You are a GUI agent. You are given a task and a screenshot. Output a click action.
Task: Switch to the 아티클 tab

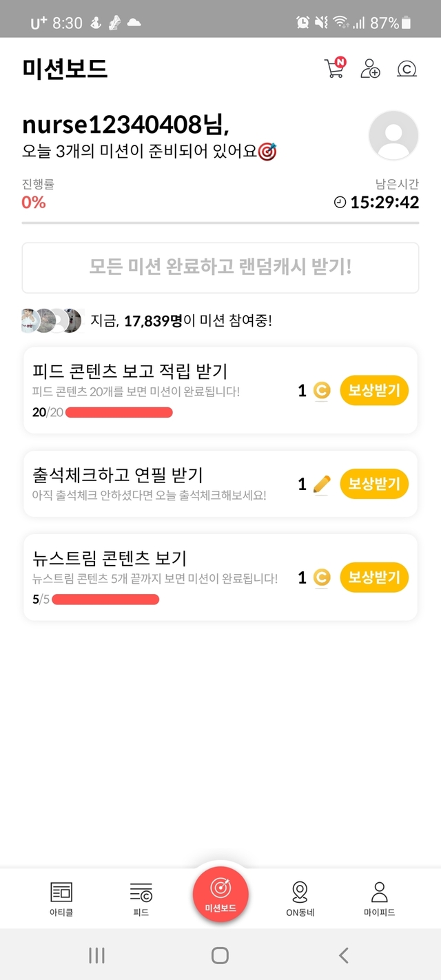[x=61, y=898]
